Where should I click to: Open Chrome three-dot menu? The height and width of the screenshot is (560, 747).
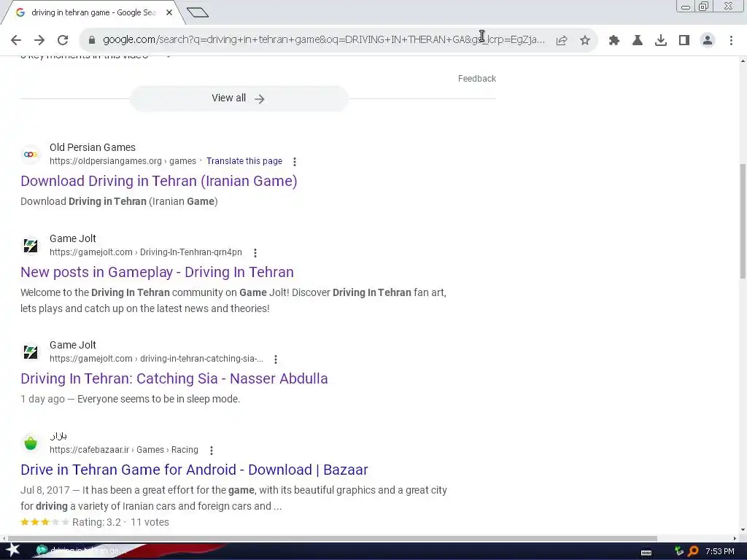tap(731, 41)
